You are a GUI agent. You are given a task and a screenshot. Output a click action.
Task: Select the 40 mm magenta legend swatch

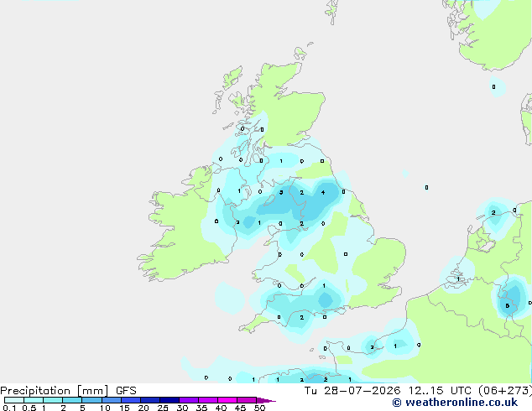click(x=227, y=400)
